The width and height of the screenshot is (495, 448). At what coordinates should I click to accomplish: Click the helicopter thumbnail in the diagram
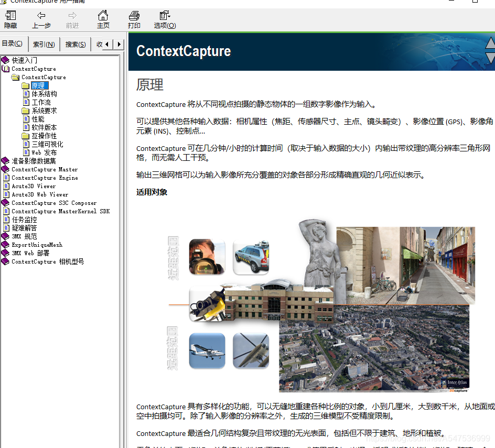[251, 351]
